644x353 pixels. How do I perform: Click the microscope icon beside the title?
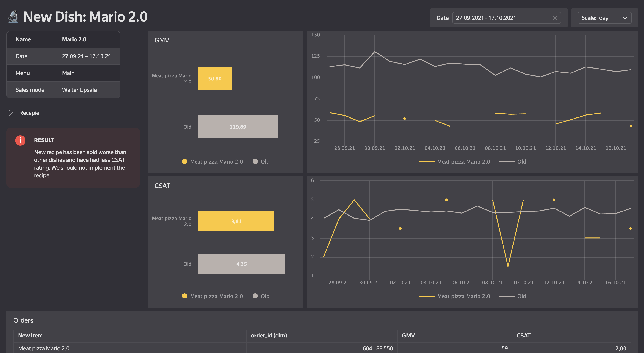coord(13,17)
